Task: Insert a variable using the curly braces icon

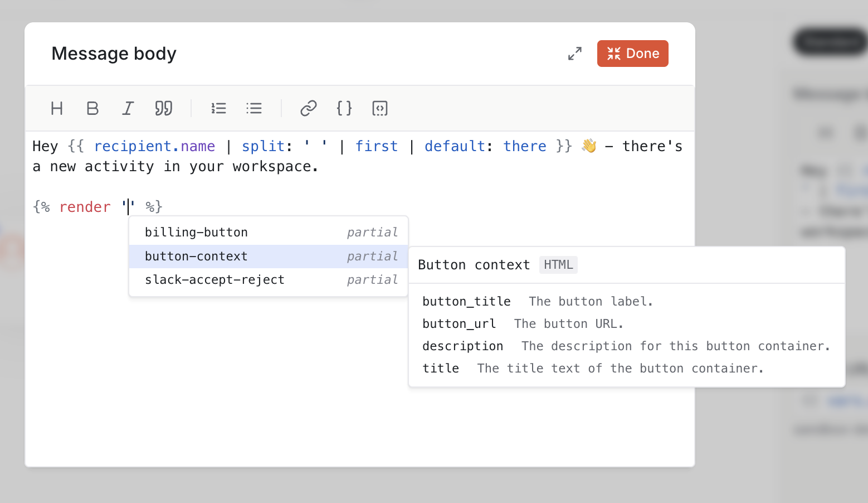Action: click(344, 108)
